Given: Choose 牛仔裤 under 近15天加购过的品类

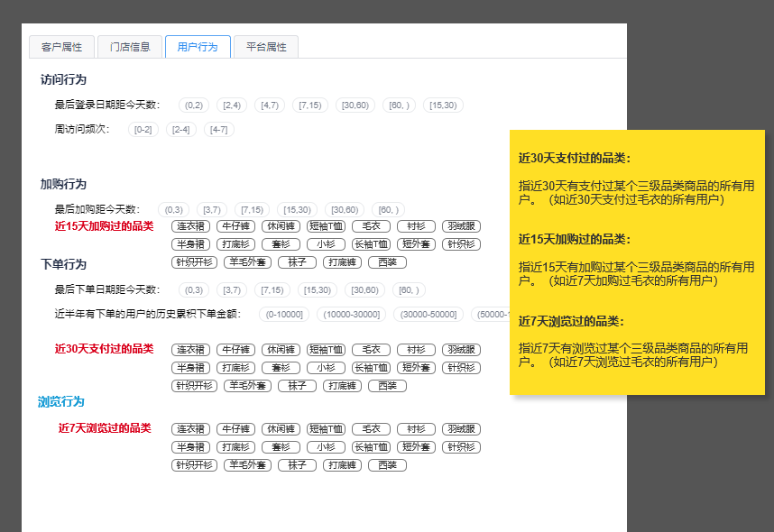Looking at the screenshot, I should coord(236,226).
